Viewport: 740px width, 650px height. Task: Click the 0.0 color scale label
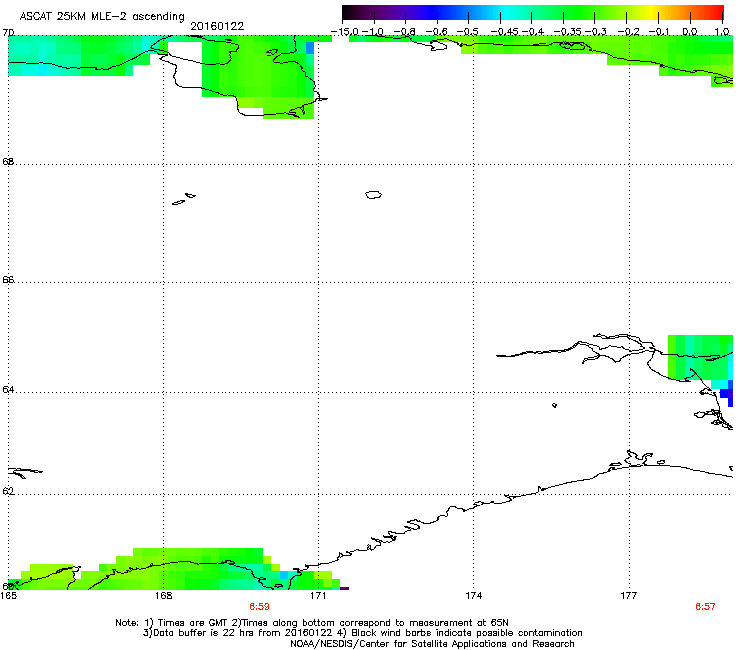click(x=690, y=32)
